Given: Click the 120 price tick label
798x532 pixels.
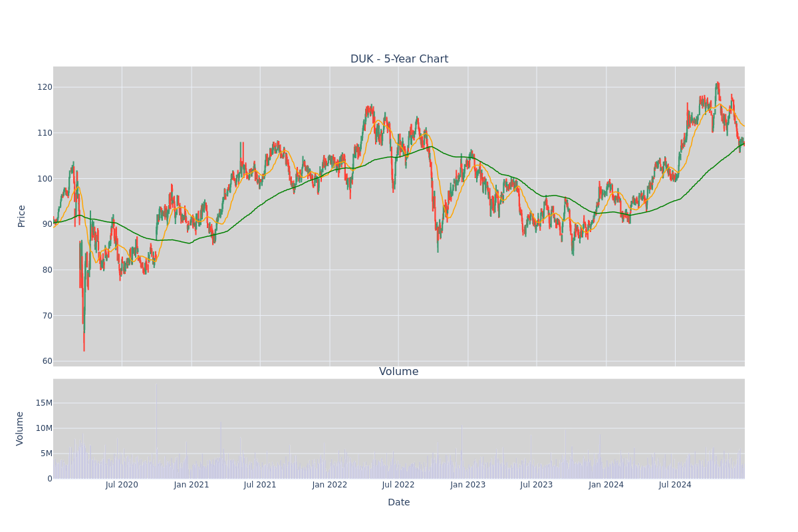Looking at the screenshot, I should pyautogui.click(x=45, y=87).
